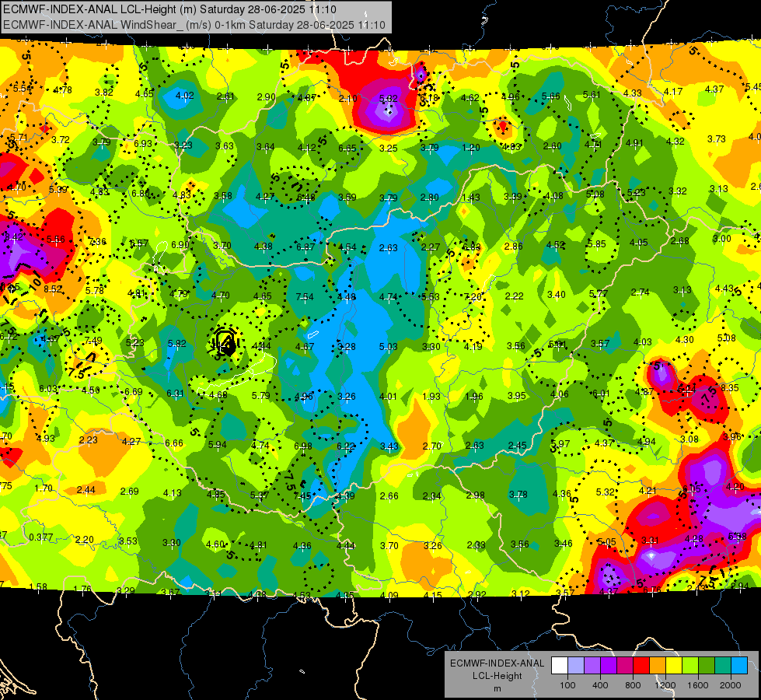
Task: Click the wind shear value 5.85
Action: point(596,244)
